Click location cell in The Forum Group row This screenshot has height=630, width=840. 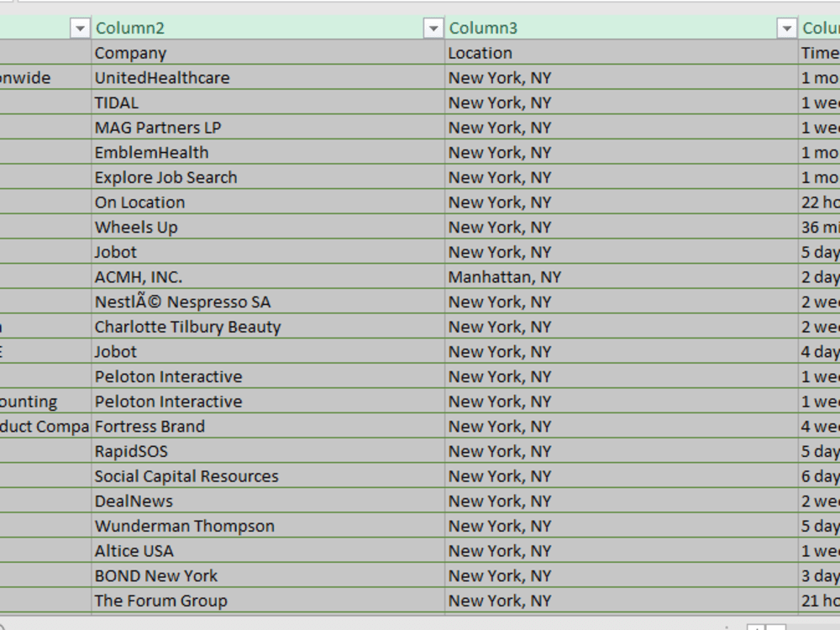pyautogui.click(x=622, y=601)
